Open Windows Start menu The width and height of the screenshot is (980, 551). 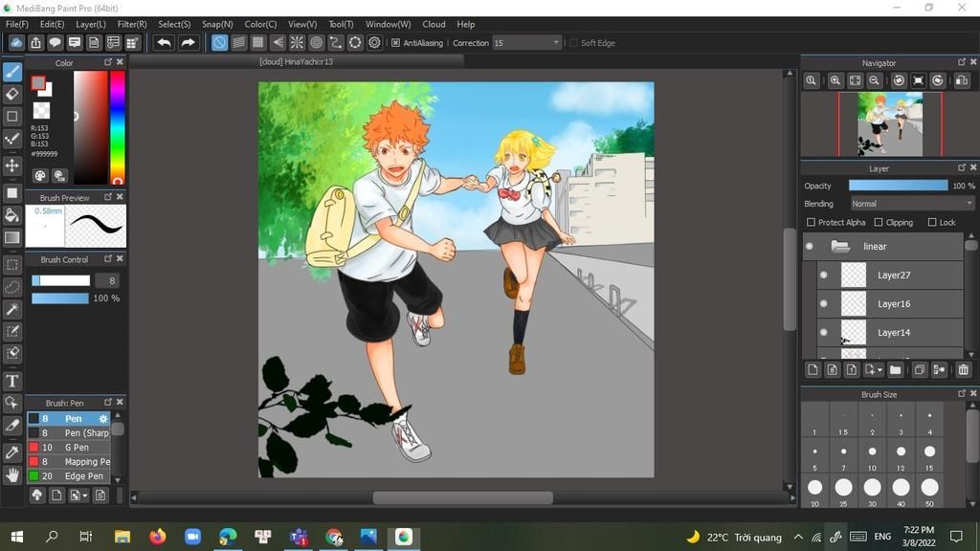[17, 537]
